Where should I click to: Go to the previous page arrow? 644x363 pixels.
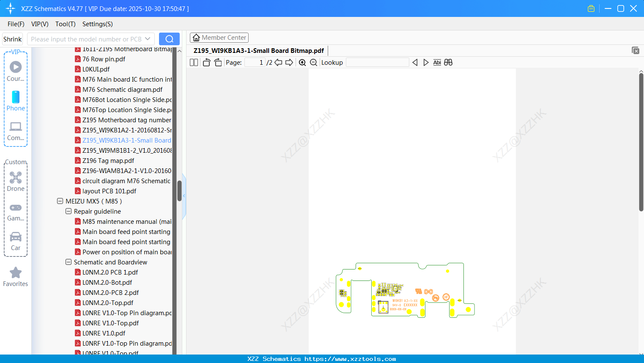pos(278,63)
